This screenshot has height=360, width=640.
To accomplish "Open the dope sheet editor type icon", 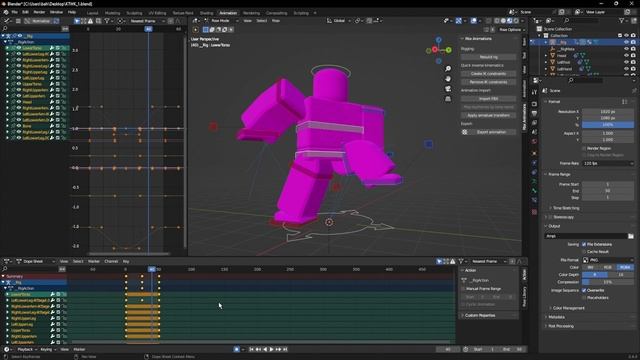I will pos(8,261).
